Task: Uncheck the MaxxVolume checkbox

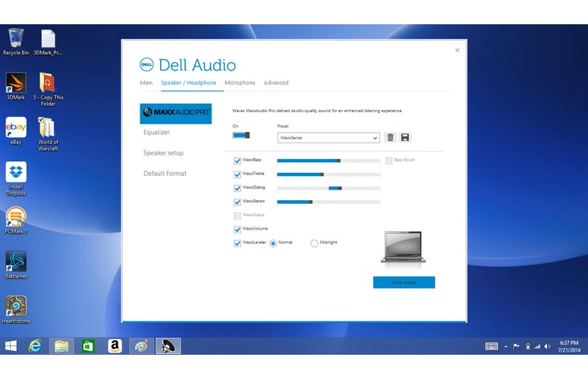Action: pos(237,230)
